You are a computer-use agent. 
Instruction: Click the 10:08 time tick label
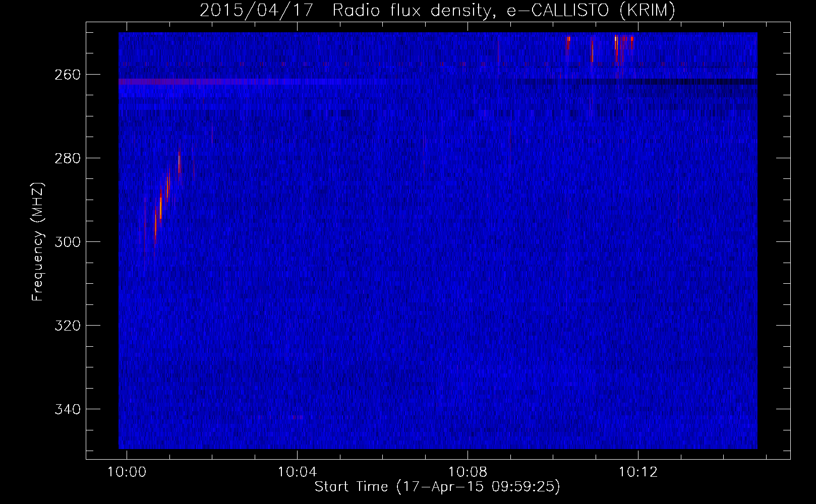(x=468, y=472)
